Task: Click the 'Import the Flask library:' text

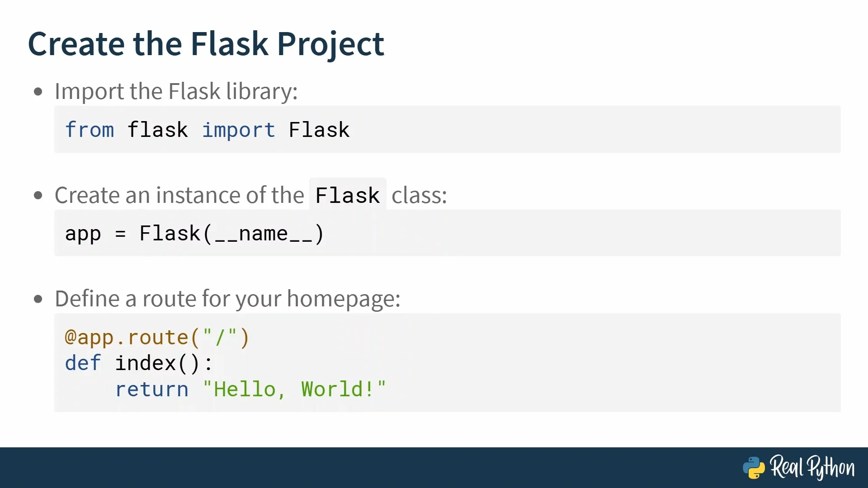Action: pyautogui.click(x=176, y=91)
